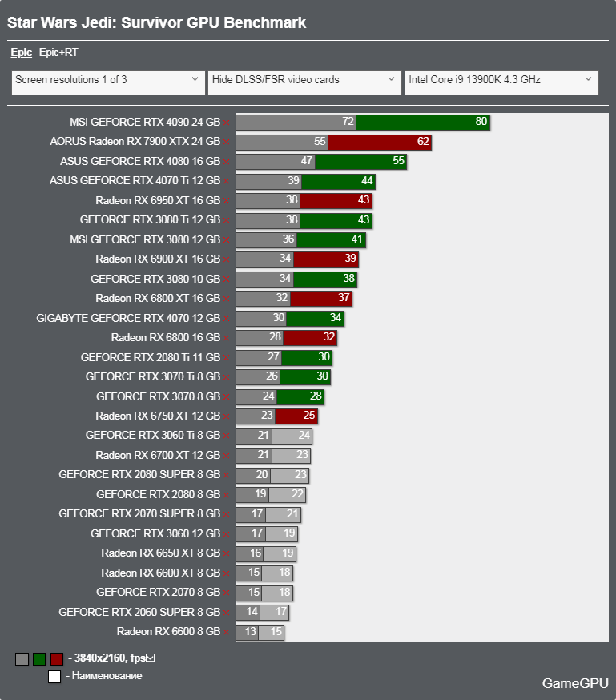The width and height of the screenshot is (616, 700).
Task: Click the Star Wars Jedi: Survivor GPU Benchmark title
Action: (157, 22)
